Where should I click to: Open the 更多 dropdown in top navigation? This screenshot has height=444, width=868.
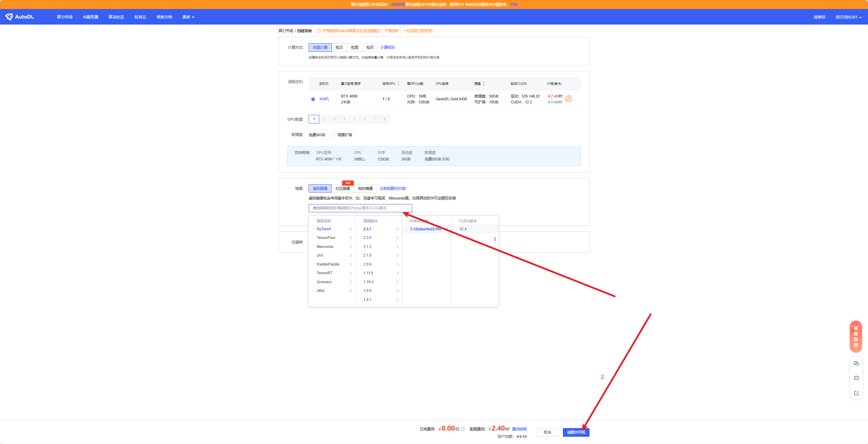(188, 17)
